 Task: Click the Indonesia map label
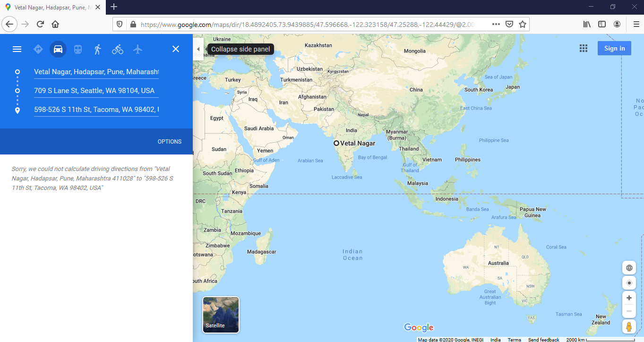click(447, 199)
